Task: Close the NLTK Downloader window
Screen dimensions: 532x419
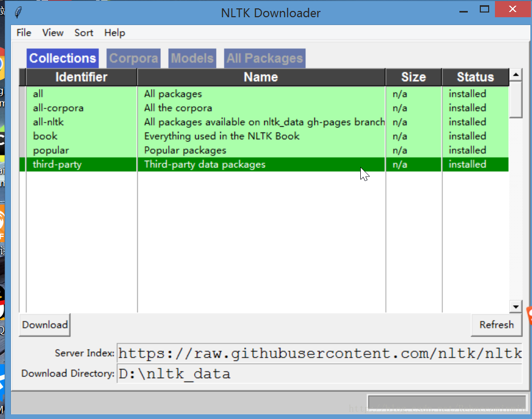Action: [512, 9]
